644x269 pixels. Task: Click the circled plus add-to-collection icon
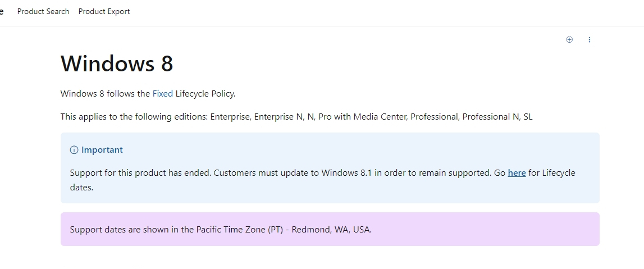(569, 39)
